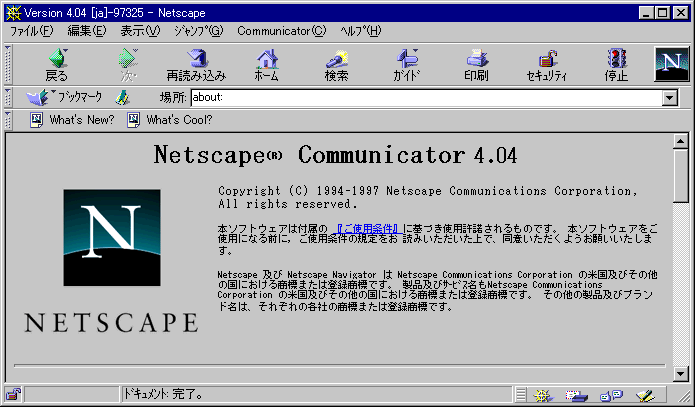Expand the location field dropdown arrow

670,98
